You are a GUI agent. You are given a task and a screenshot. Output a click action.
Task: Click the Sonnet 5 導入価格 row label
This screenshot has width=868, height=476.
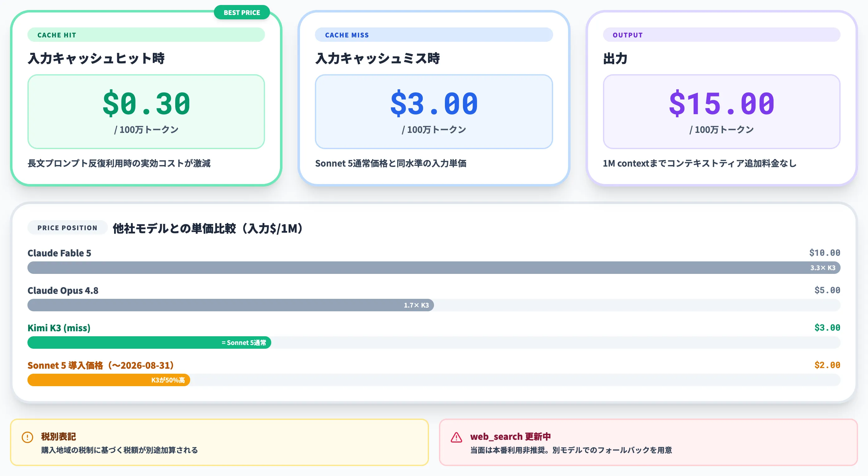(101, 365)
